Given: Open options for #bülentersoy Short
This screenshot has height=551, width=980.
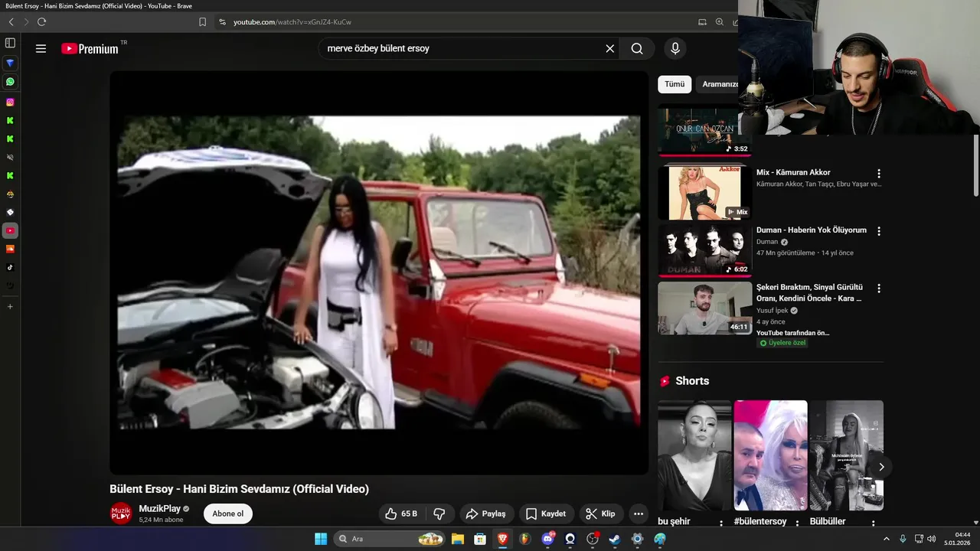Looking at the screenshot, I should 796,523.
